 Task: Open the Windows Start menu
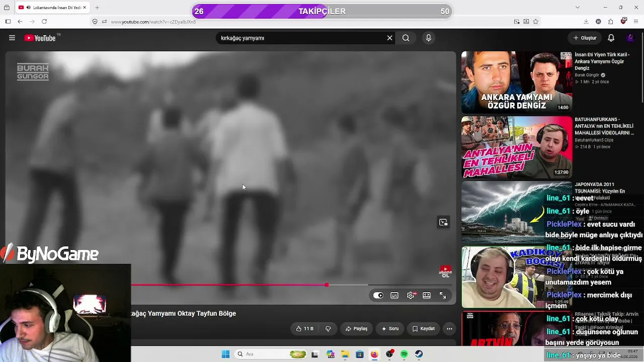click(225, 354)
